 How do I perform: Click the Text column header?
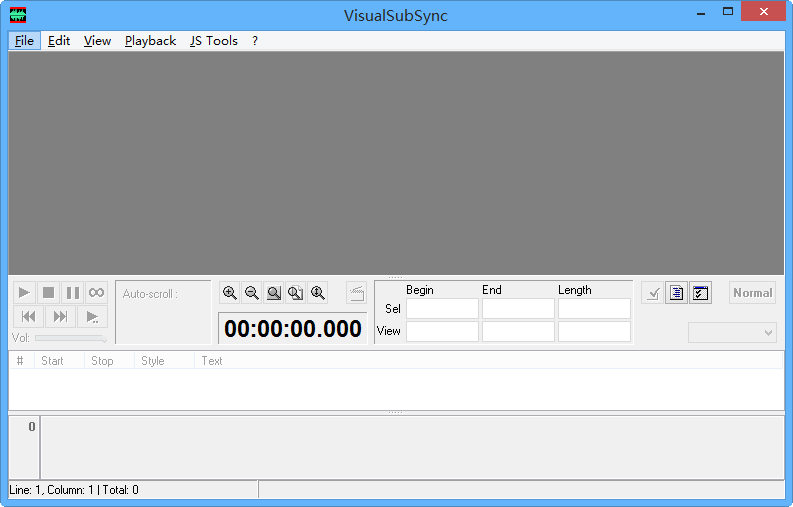pyautogui.click(x=489, y=361)
